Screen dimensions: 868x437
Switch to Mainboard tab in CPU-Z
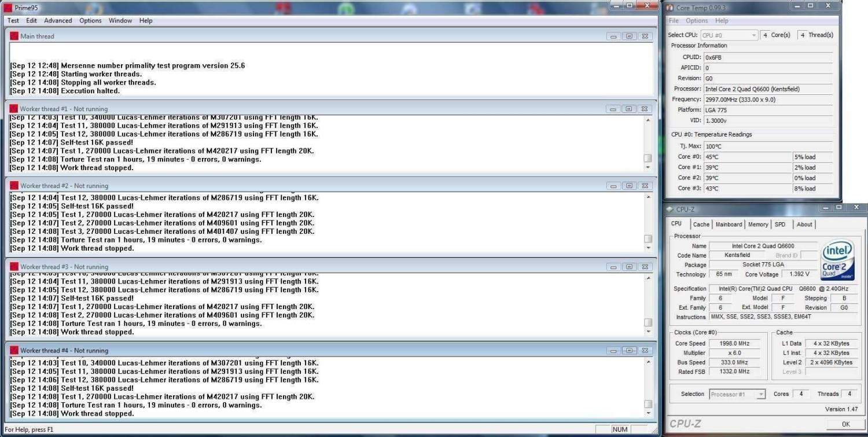pyautogui.click(x=729, y=225)
